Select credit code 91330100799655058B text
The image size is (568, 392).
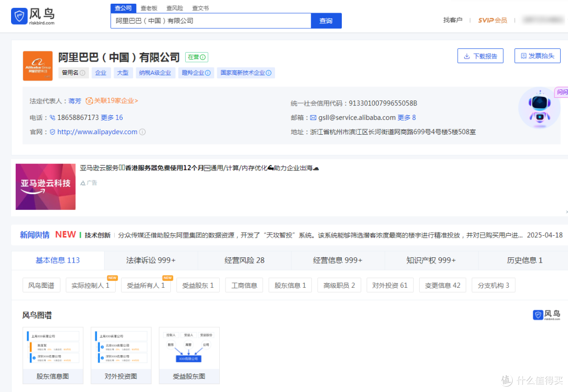pos(383,103)
